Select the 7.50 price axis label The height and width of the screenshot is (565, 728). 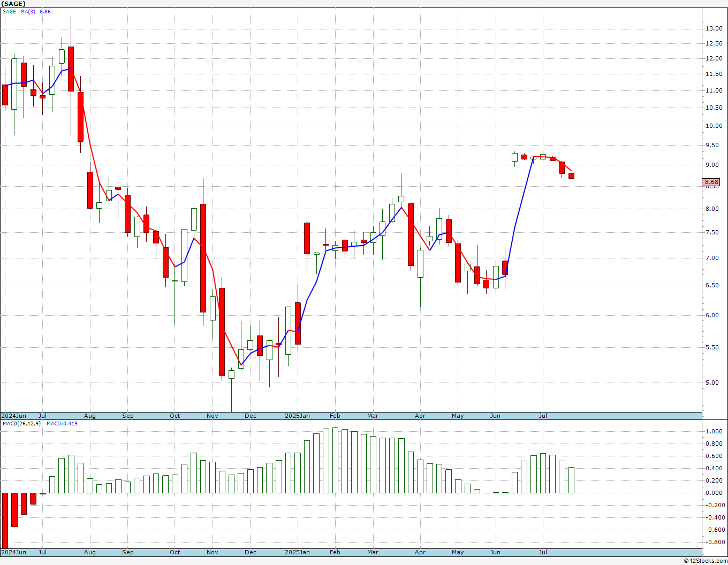pyautogui.click(x=712, y=232)
